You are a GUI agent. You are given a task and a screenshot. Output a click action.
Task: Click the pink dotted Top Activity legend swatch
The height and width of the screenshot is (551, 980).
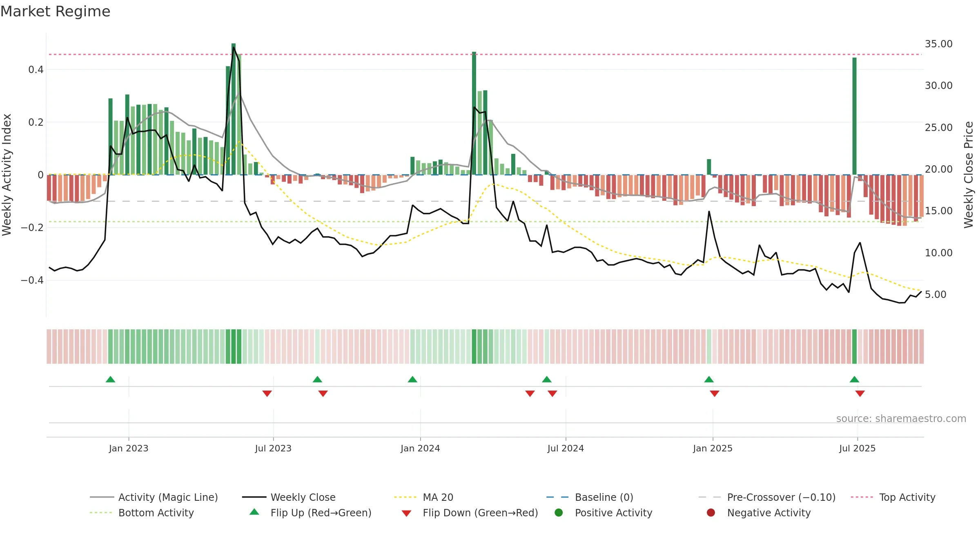point(862,497)
